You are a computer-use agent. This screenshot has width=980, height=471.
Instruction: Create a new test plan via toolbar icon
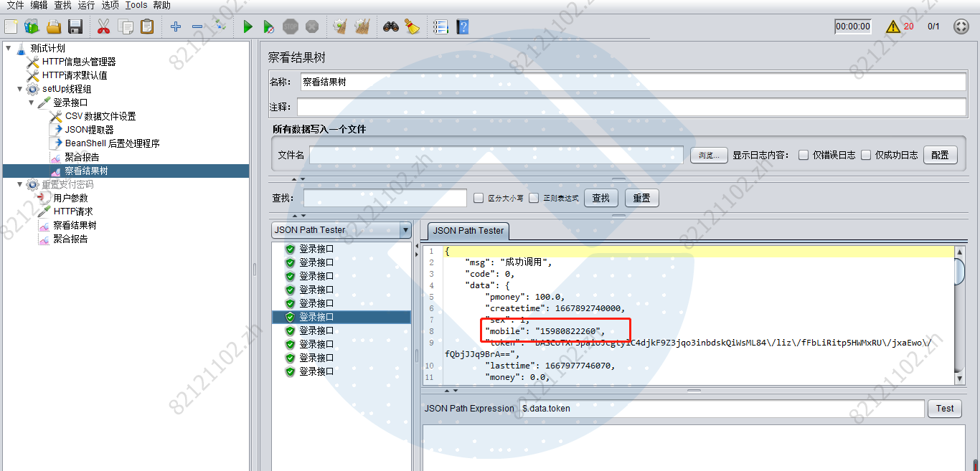tap(11, 27)
